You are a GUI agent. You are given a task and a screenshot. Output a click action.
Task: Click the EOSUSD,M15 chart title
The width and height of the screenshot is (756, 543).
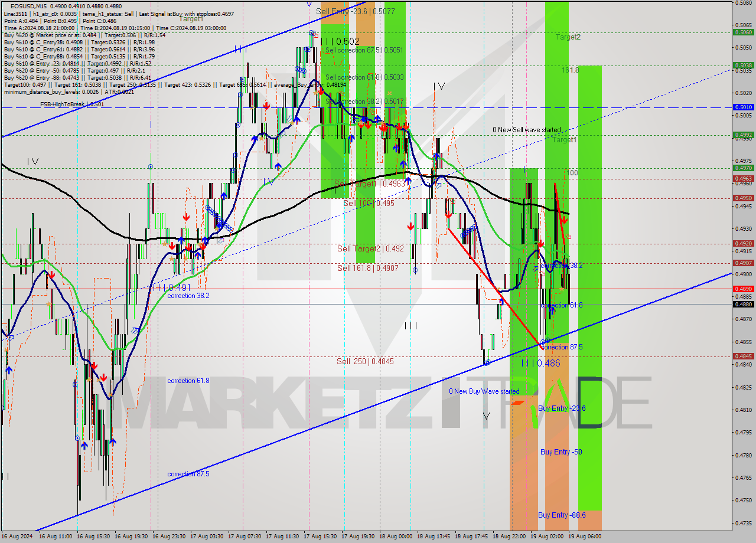[27, 6]
